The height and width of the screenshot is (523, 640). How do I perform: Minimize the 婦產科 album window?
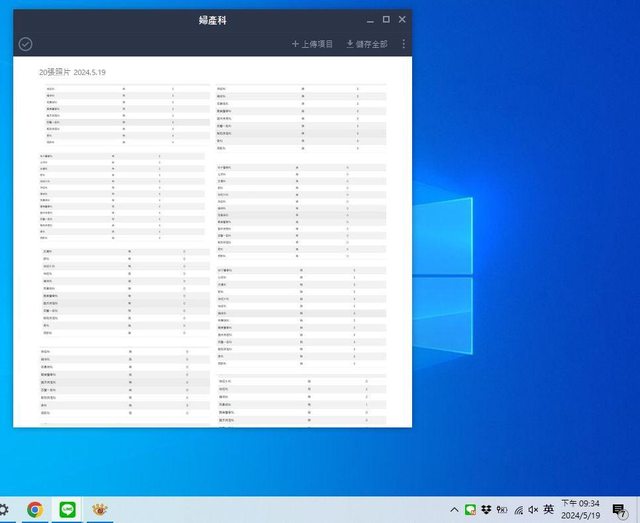pos(369,19)
